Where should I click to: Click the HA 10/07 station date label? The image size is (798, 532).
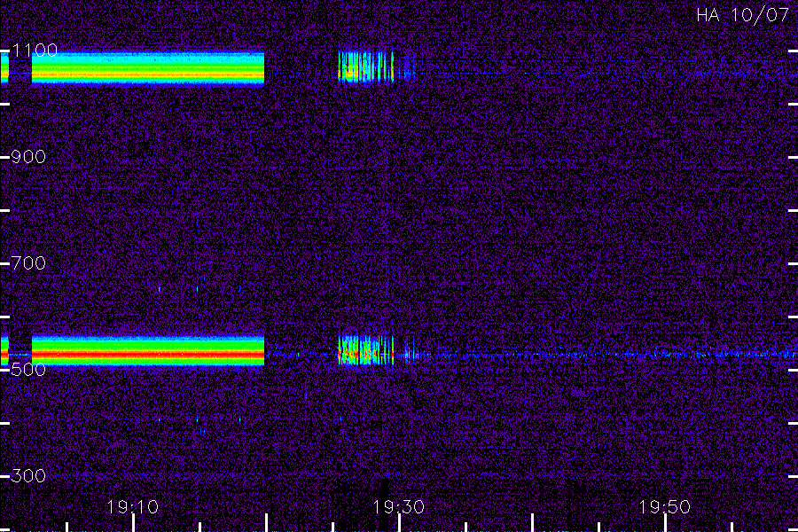tap(742, 15)
